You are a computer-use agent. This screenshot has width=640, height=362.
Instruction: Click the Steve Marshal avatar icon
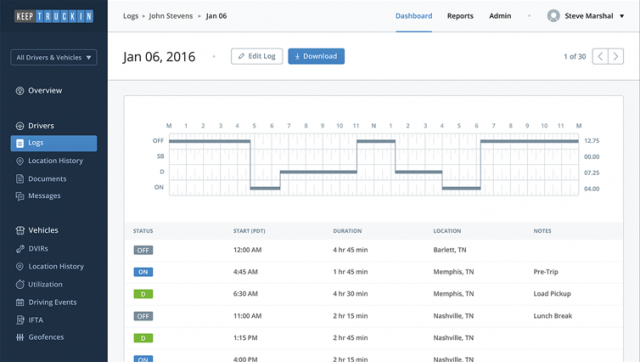pos(553,16)
